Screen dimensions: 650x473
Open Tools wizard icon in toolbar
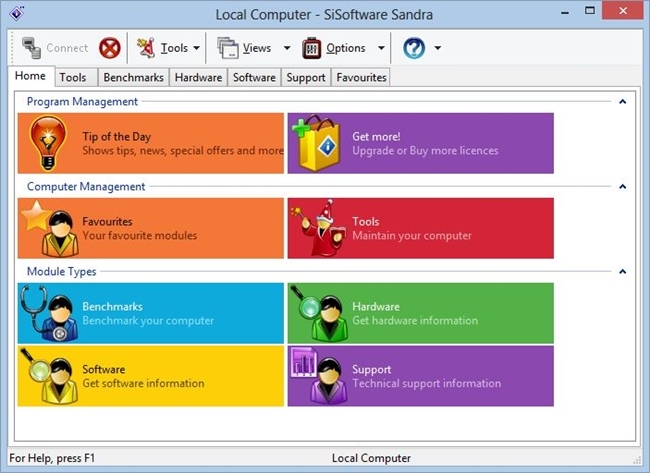pos(146,48)
